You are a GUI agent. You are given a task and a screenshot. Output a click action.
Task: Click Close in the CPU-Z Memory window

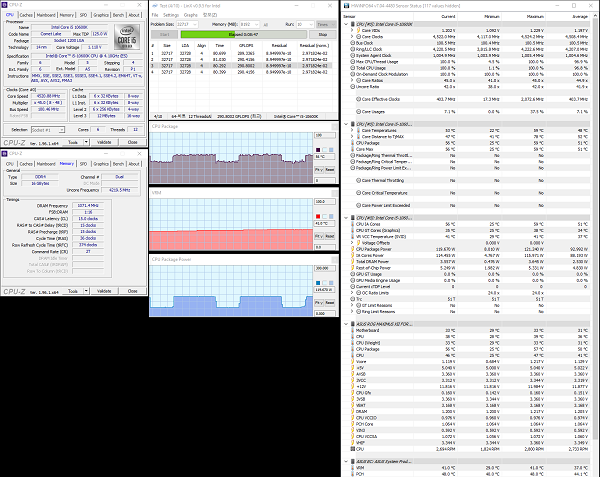[132, 291]
